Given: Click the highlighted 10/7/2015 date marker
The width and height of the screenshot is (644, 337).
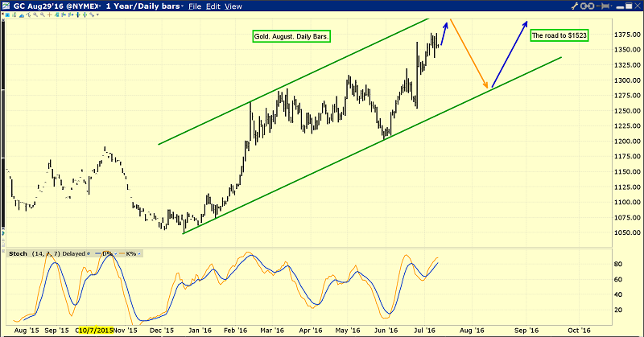Looking at the screenshot, I should coord(96,330).
